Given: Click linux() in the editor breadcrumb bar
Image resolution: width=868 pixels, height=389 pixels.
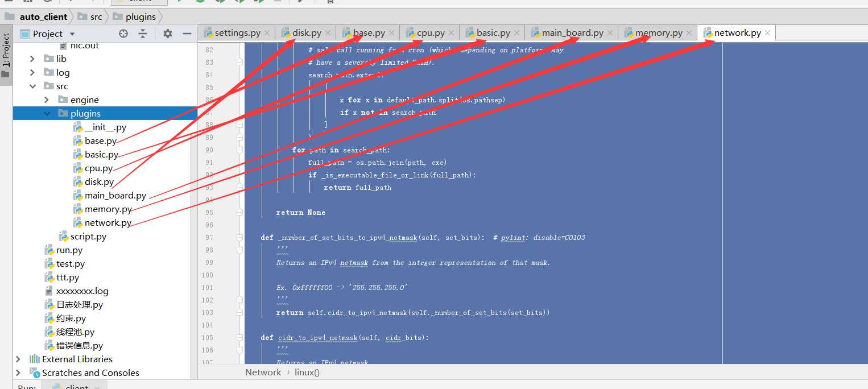Looking at the screenshot, I should click(x=307, y=372).
